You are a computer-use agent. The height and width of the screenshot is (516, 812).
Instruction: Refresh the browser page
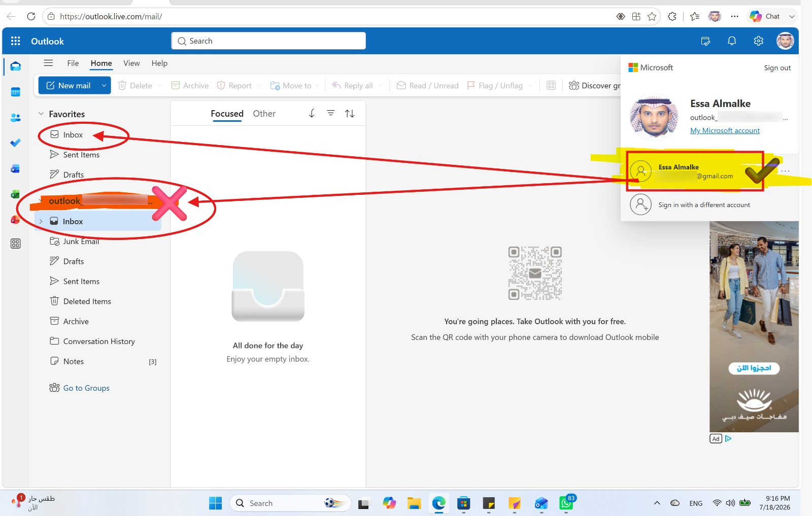(31, 16)
